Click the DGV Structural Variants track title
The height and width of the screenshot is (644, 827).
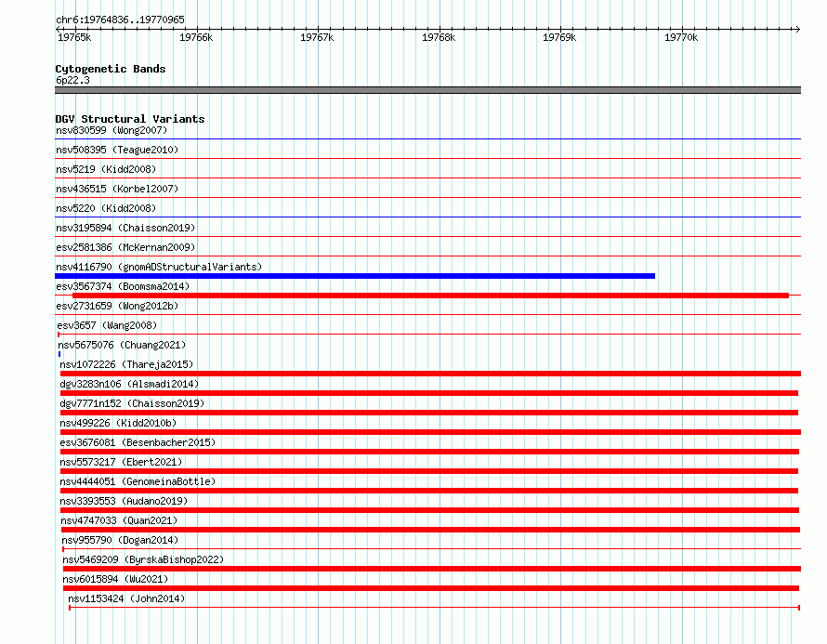[x=130, y=119]
